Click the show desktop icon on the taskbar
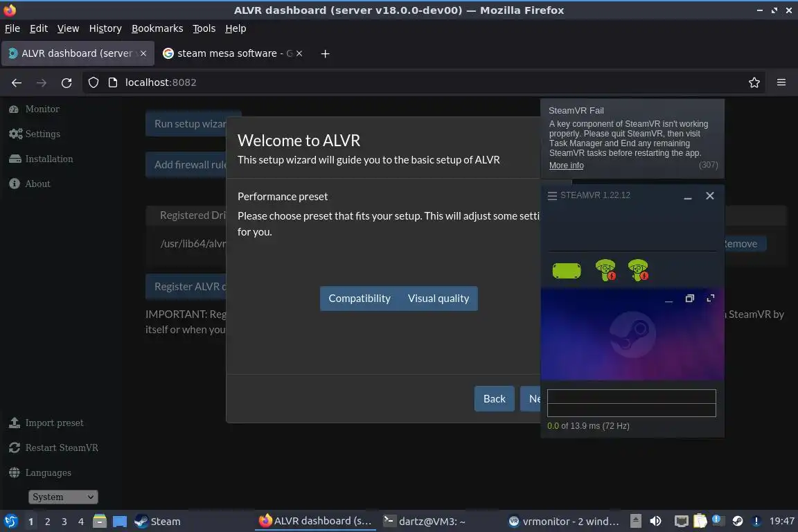Viewport: 798px width, 532px height. (x=120, y=522)
